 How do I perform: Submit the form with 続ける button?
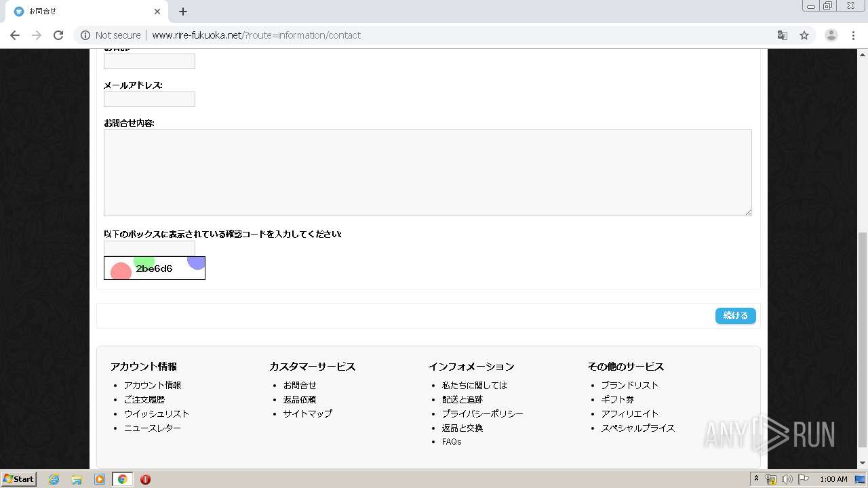coord(735,316)
